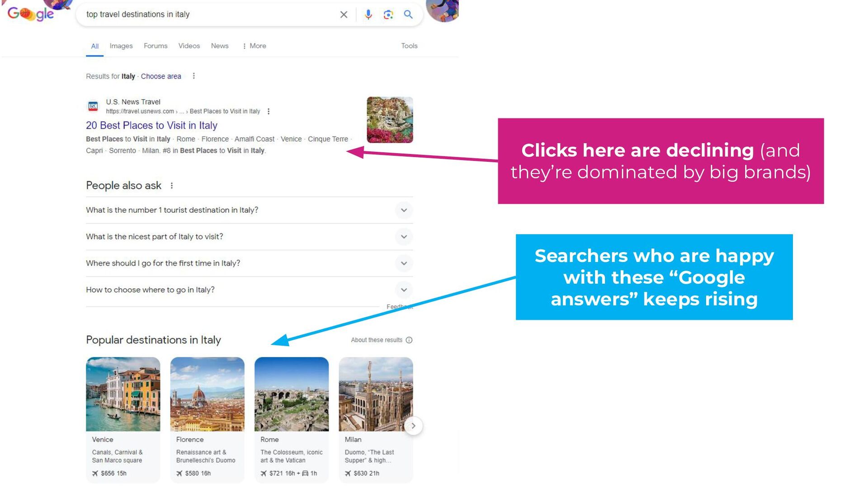The image size is (868, 488).
Task: Click the Google logo
Action: pos(30,14)
